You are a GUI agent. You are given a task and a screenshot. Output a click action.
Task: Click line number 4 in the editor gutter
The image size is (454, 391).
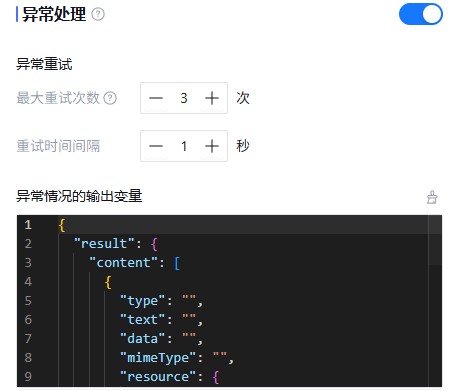(28, 282)
